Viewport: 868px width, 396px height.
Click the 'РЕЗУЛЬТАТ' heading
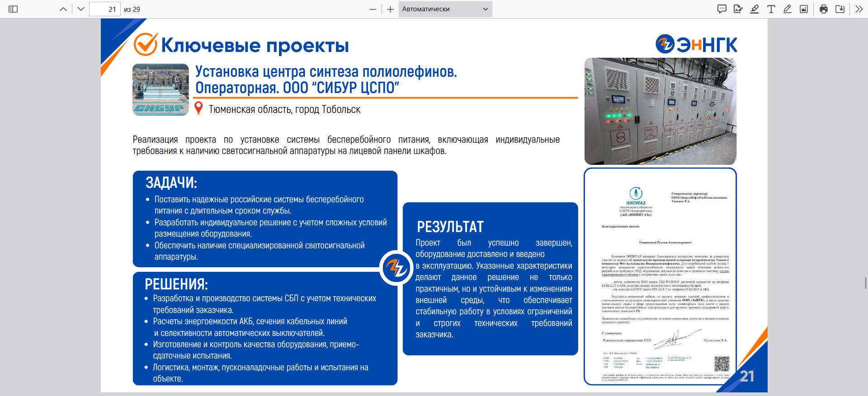tap(450, 227)
